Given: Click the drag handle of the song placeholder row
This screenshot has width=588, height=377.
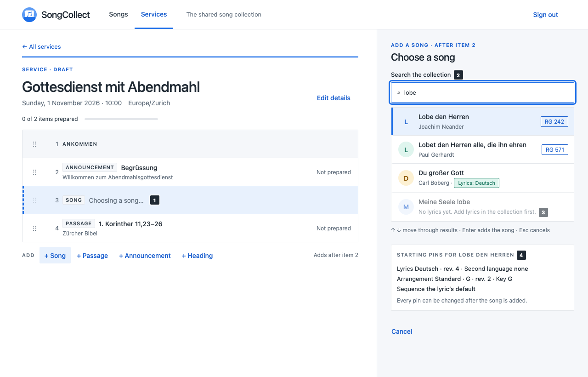Looking at the screenshot, I should [34, 200].
